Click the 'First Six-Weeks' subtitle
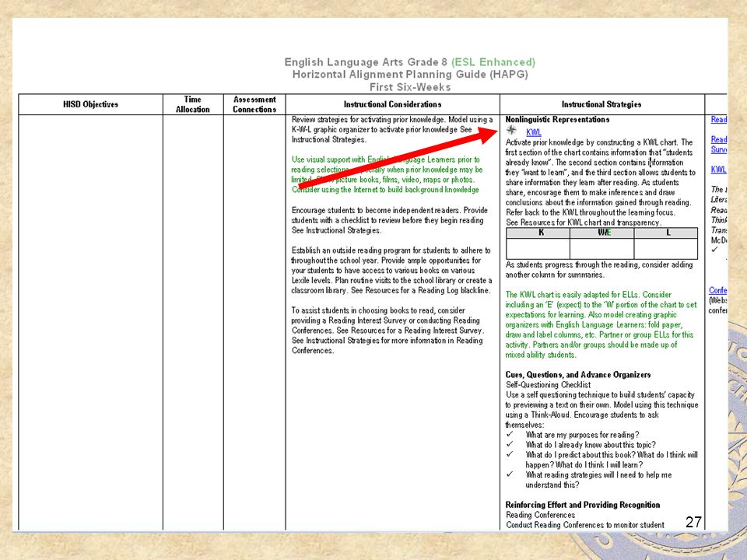Image resolution: width=747 pixels, height=560 pixels. pyautogui.click(x=410, y=86)
